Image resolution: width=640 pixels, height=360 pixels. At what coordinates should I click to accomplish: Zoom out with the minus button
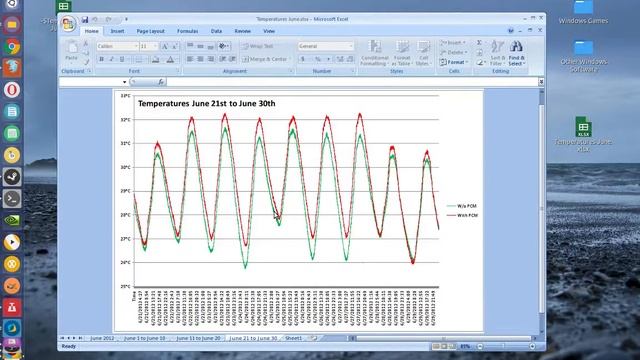click(480, 346)
